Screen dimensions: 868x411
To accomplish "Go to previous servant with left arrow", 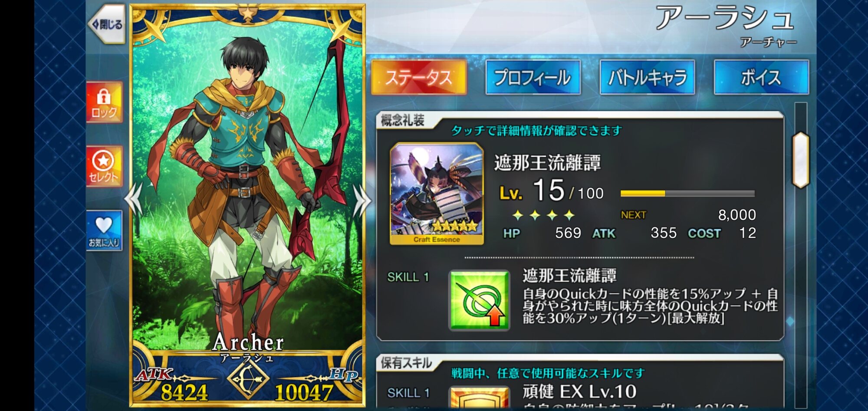I will 134,199.
